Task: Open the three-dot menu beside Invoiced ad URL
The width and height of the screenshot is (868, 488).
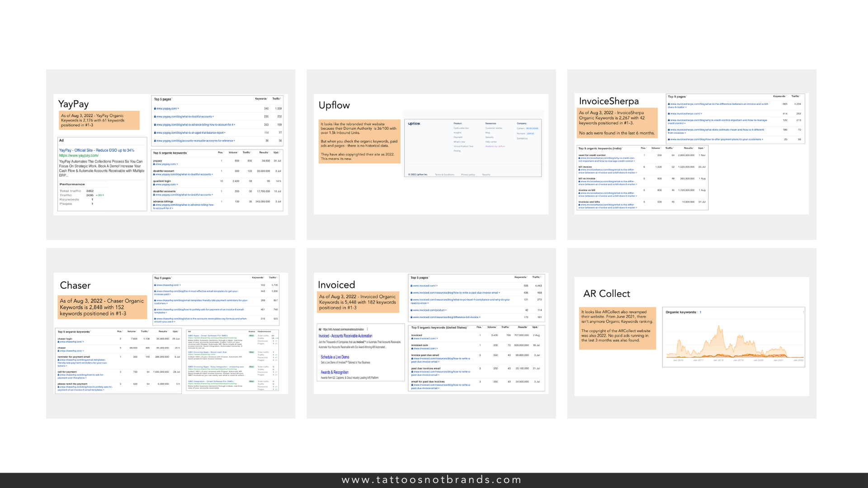Action: pyautogui.click(x=367, y=329)
